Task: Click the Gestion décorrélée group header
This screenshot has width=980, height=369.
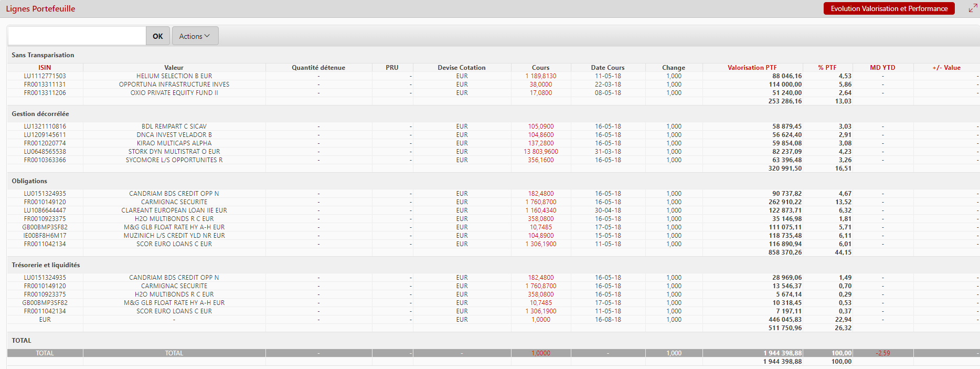Action: (40, 114)
